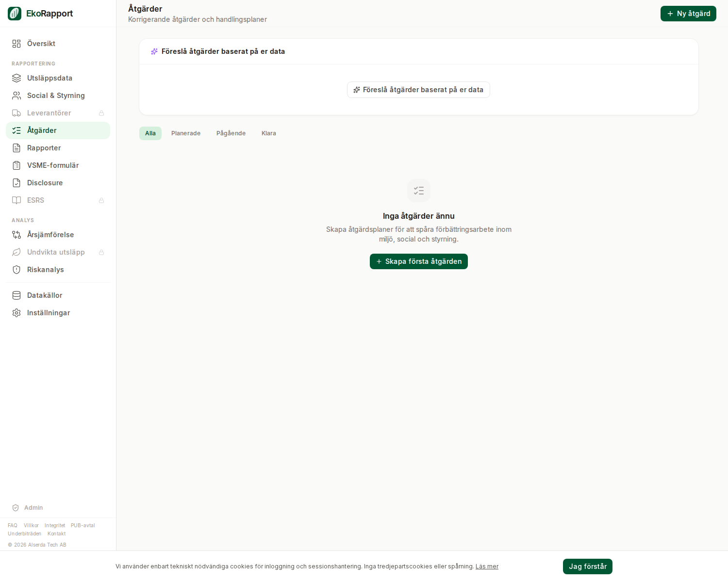Click the Årsjämförelse compare icon
Image resolution: width=728 pixels, height=582 pixels.
(17, 235)
